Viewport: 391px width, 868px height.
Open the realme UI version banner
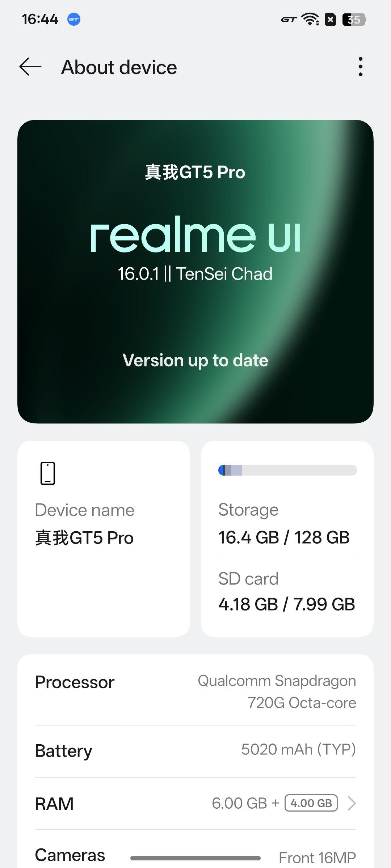pos(195,239)
